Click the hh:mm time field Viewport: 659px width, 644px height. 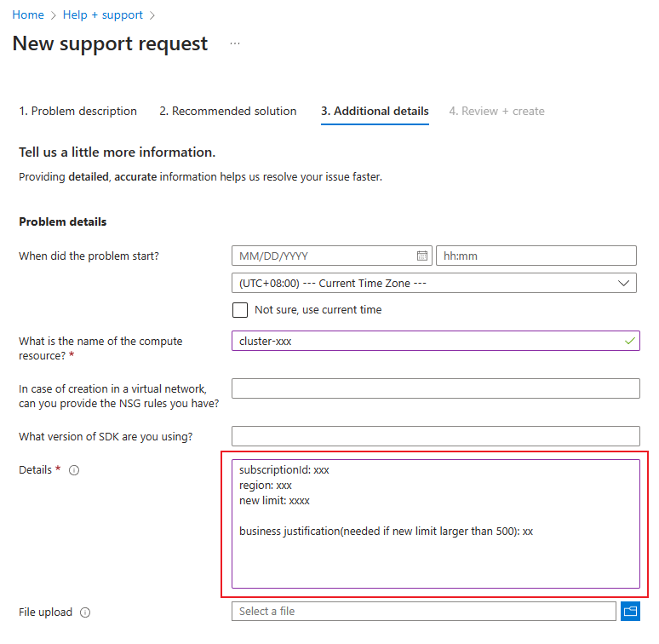(536, 256)
